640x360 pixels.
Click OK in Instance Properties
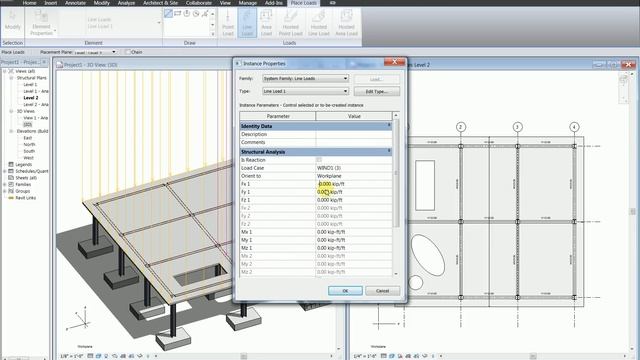click(x=345, y=291)
